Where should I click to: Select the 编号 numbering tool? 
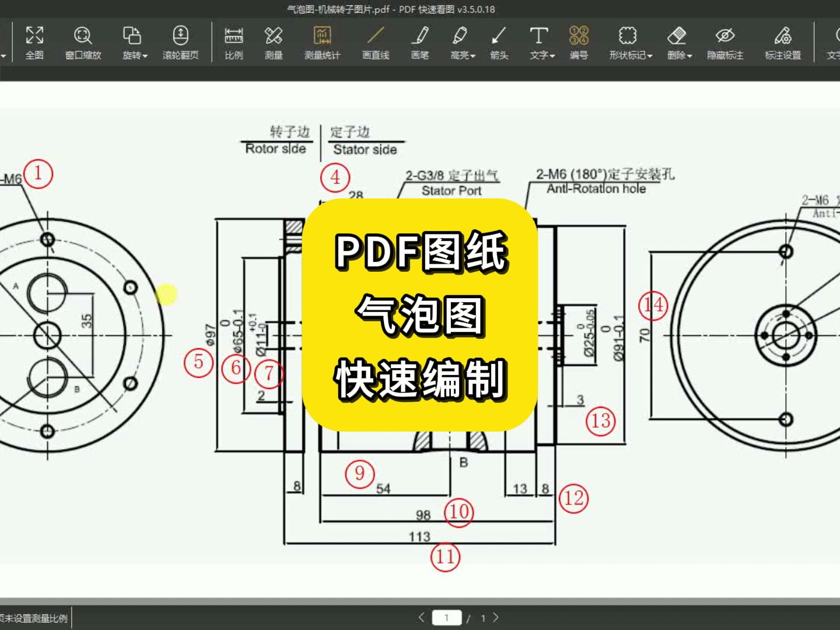(579, 43)
